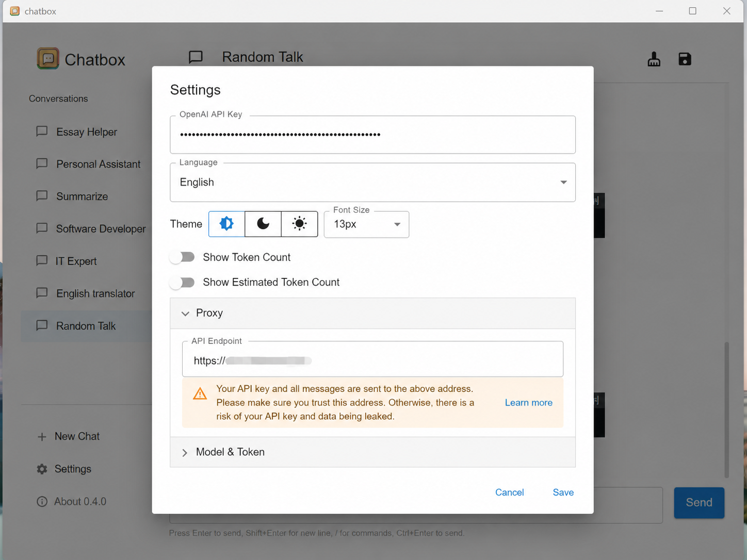Click the chat icon beside English translator
This screenshot has height=560, width=747.
42,293
